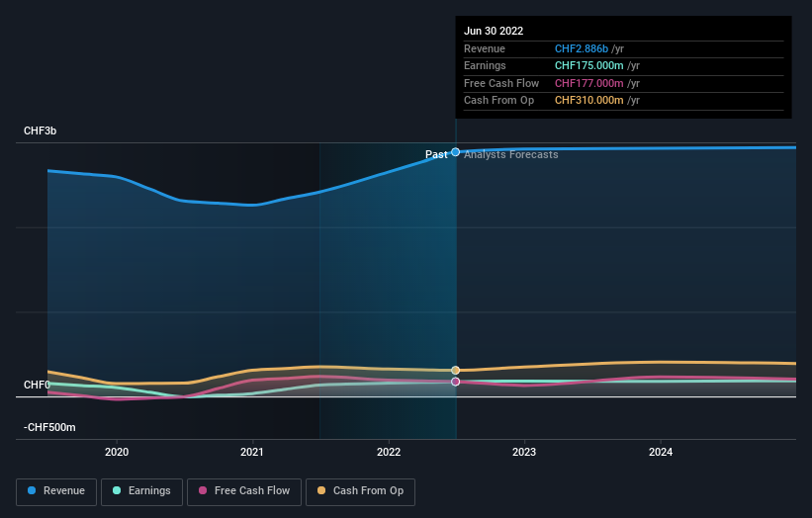The width and height of the screenshot is (812, 518).
Task: Toggle the Revenue legend series
Action: tap(56, 491)
